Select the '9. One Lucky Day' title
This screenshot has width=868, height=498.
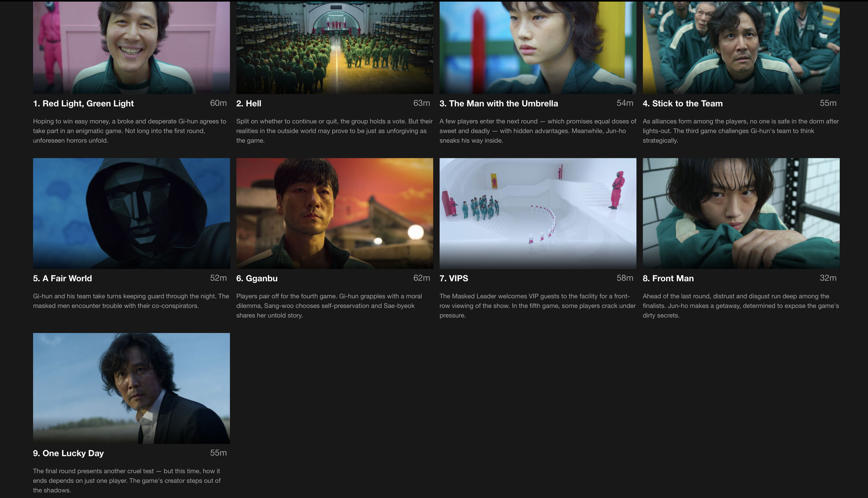point(69,453)
